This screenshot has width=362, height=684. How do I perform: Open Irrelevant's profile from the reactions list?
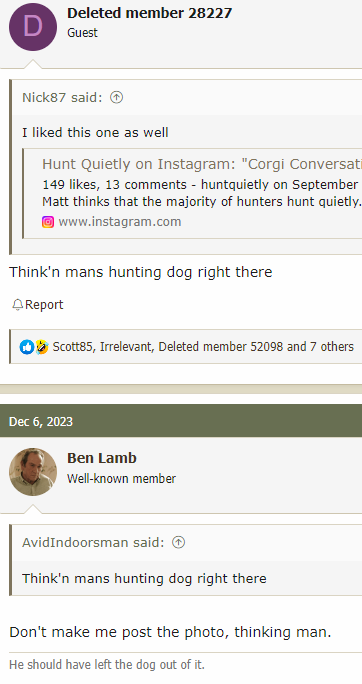(x=126, y=347)
